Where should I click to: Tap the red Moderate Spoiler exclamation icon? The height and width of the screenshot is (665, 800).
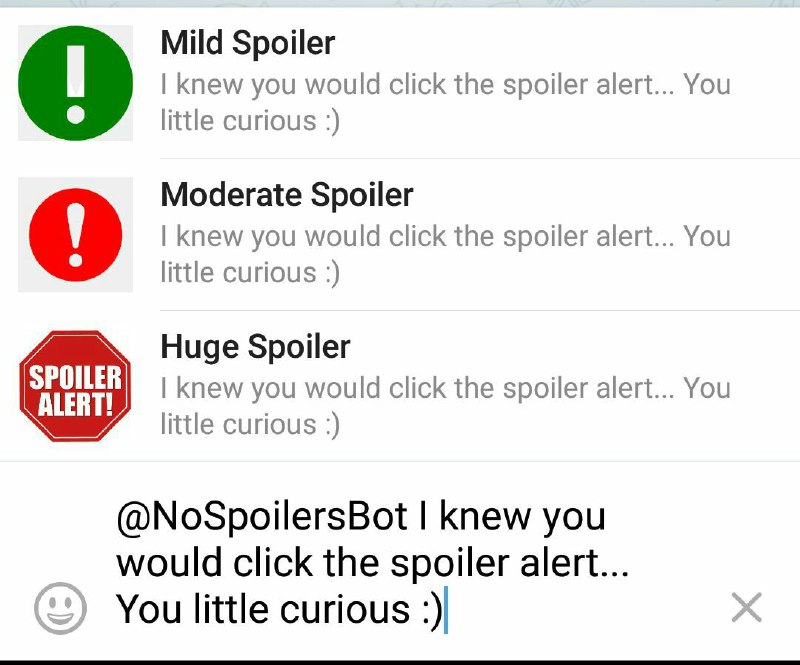(x=76, y=235)
